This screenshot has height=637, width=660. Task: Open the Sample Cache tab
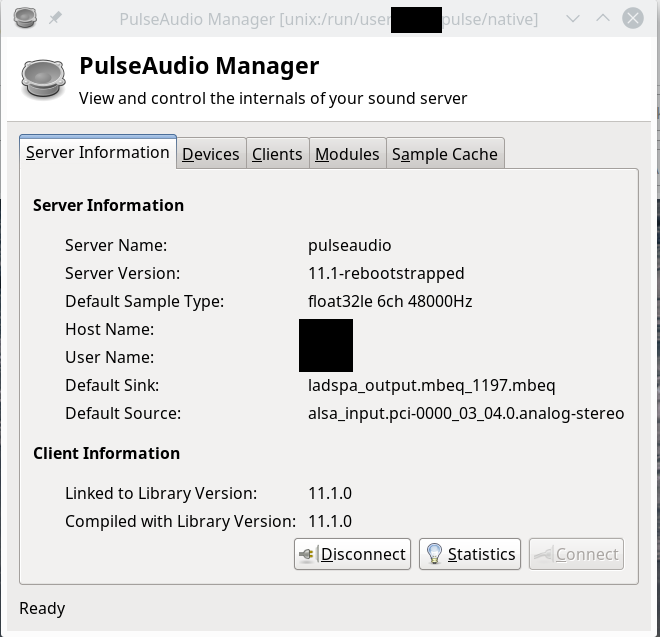(445, 154)
